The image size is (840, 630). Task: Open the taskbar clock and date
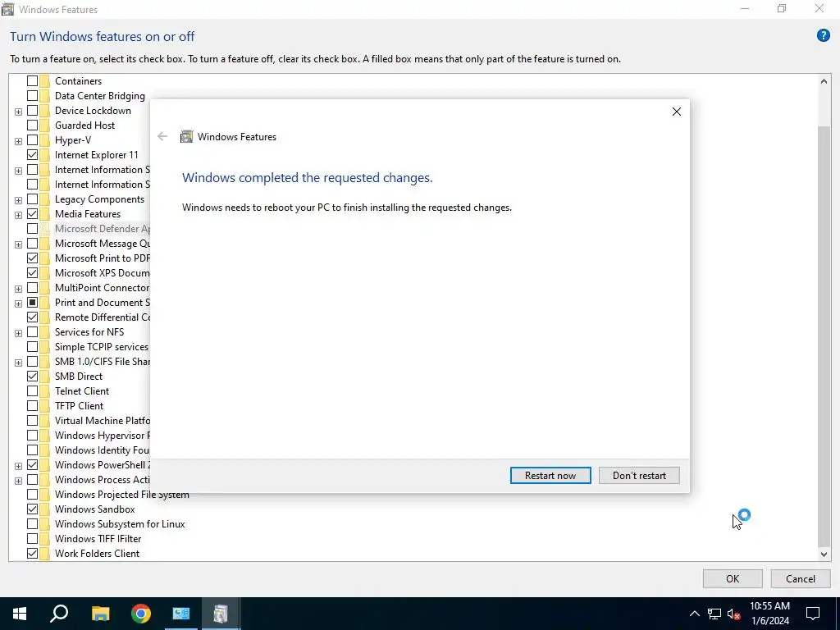[x=769, y=614]
